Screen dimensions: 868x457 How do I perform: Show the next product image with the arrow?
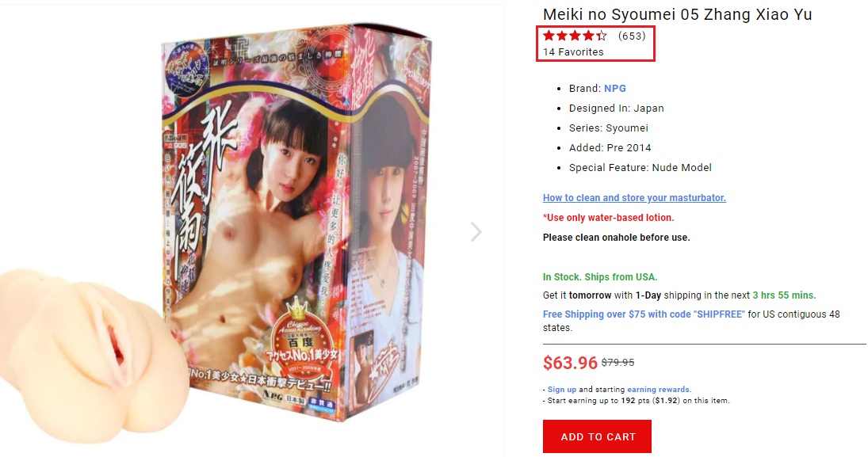click(476, 232)
